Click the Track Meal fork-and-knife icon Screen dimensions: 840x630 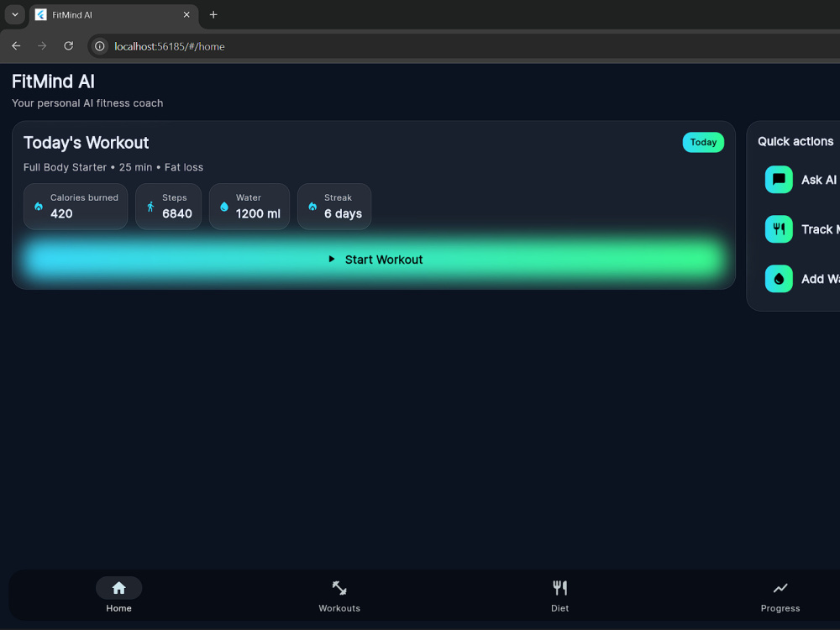[x=779, y=229]
